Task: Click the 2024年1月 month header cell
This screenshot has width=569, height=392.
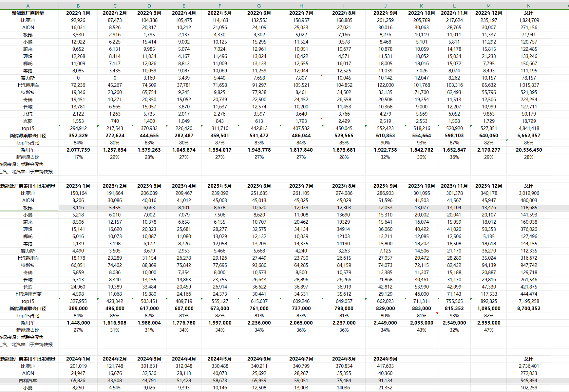Action: pyautogui.click(x=78, y=359)
